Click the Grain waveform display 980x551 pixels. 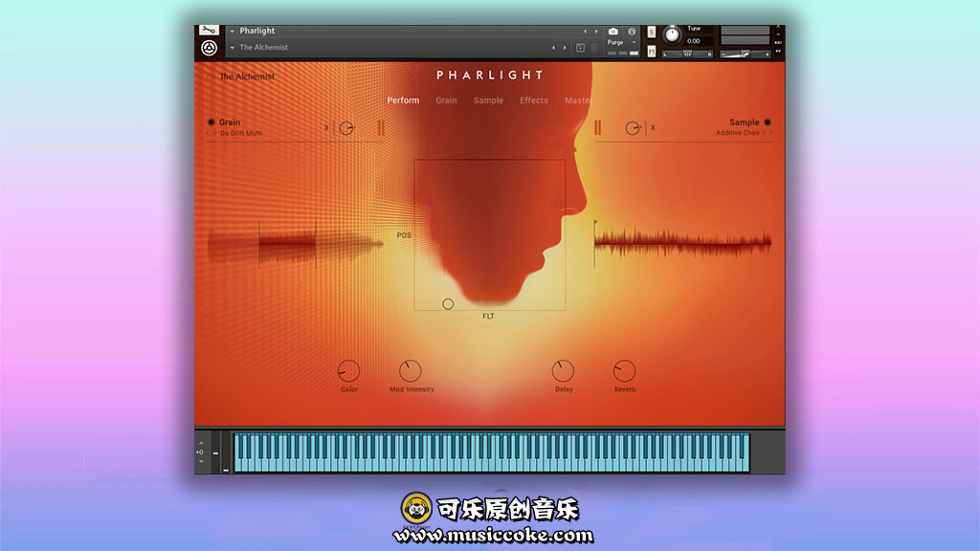295,244
